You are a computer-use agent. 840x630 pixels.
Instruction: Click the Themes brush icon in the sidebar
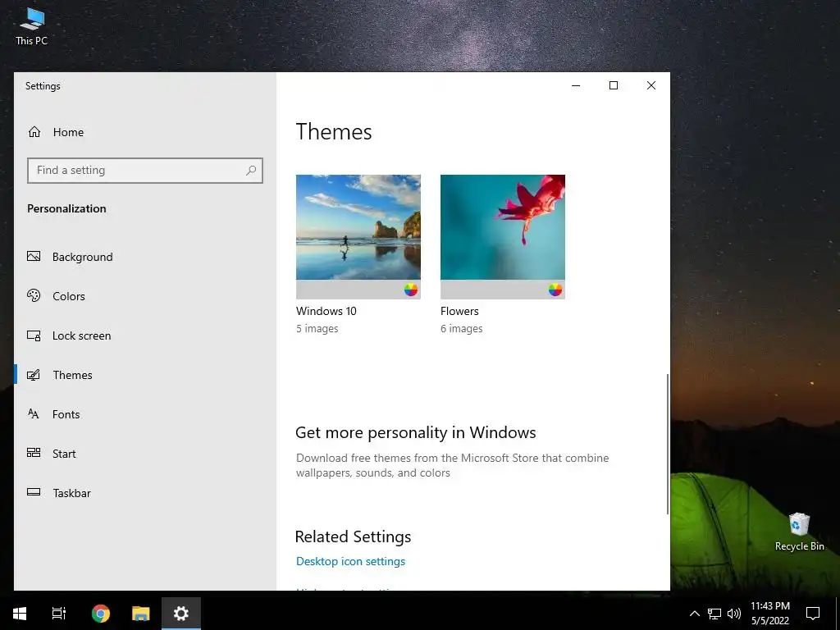(34, 375)
